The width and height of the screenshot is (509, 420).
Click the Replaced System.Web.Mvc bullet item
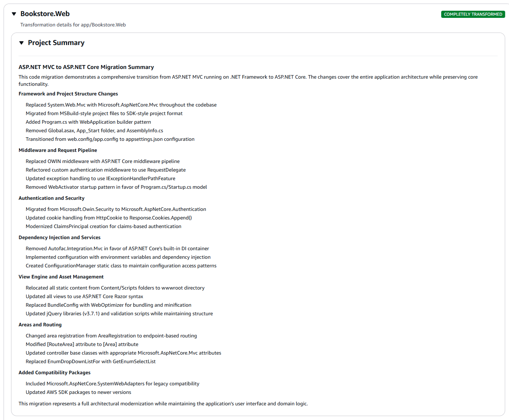click(121, 105)
